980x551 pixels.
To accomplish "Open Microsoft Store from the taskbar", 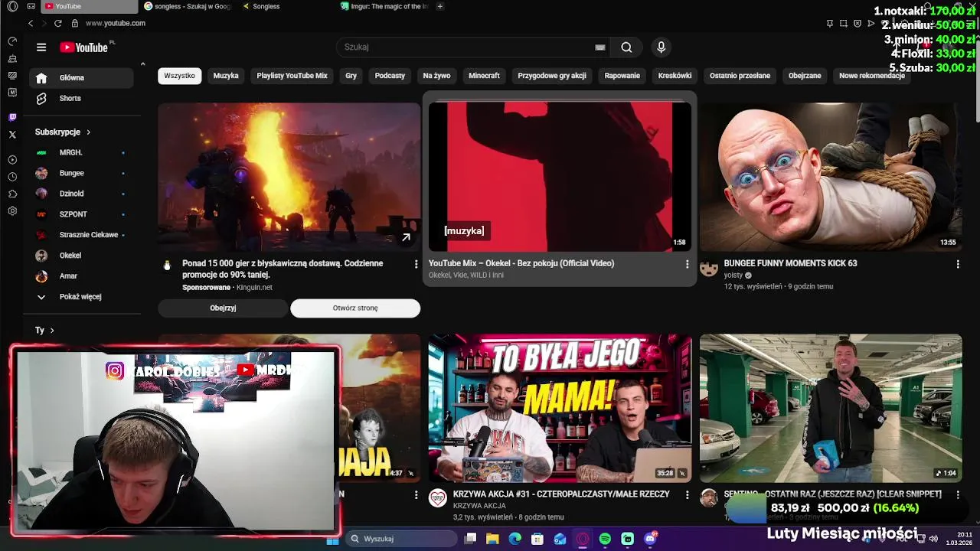I will pyautogui.click(x=537, y=539).
